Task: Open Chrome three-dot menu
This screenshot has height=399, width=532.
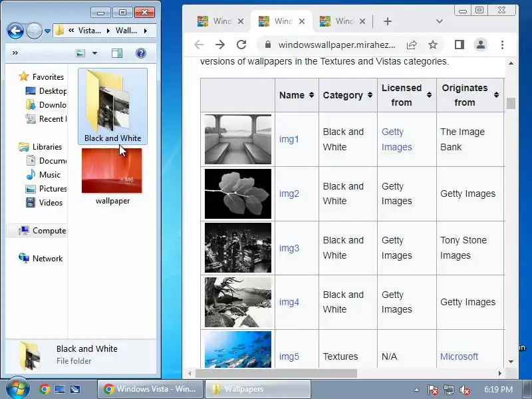Action: click(502, 45)
